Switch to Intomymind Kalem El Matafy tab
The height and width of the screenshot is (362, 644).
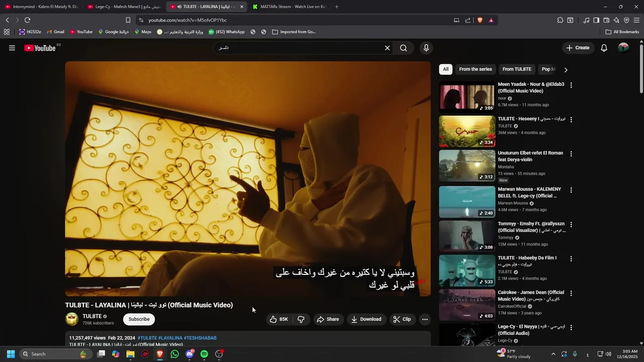tap(42, 7)
